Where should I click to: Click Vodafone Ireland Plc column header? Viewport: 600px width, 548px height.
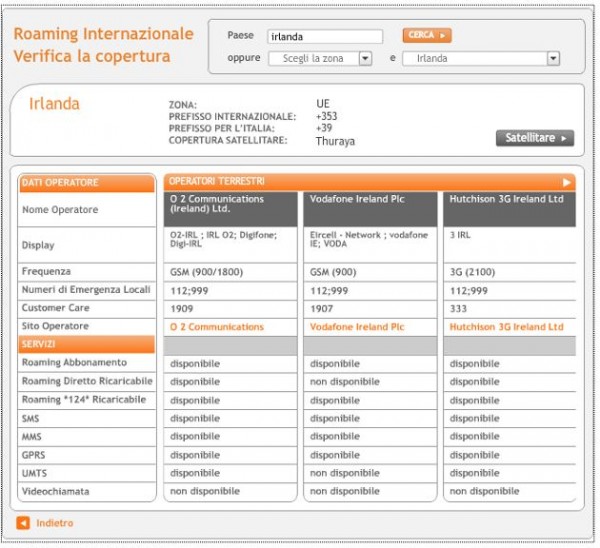tap(370, 209)
